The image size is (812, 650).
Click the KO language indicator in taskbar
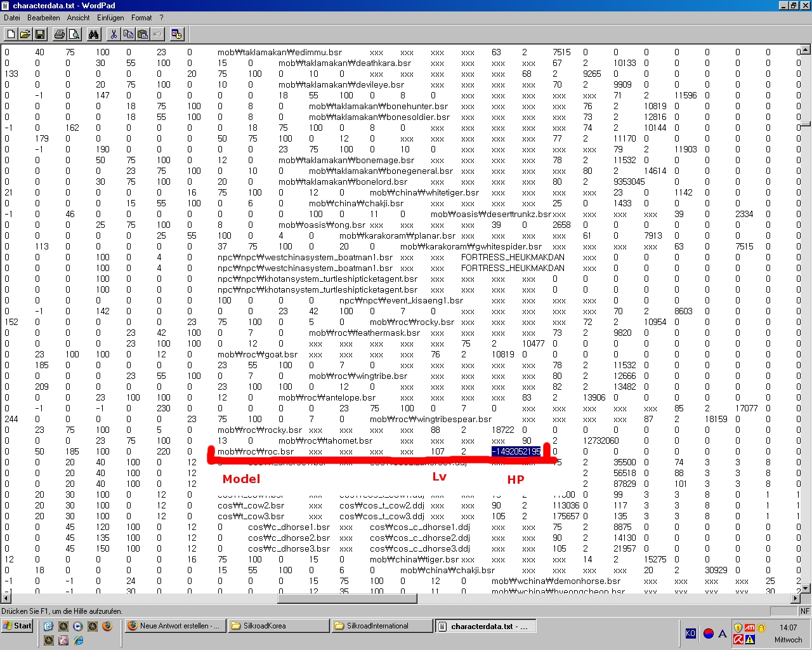coord(691,633)
